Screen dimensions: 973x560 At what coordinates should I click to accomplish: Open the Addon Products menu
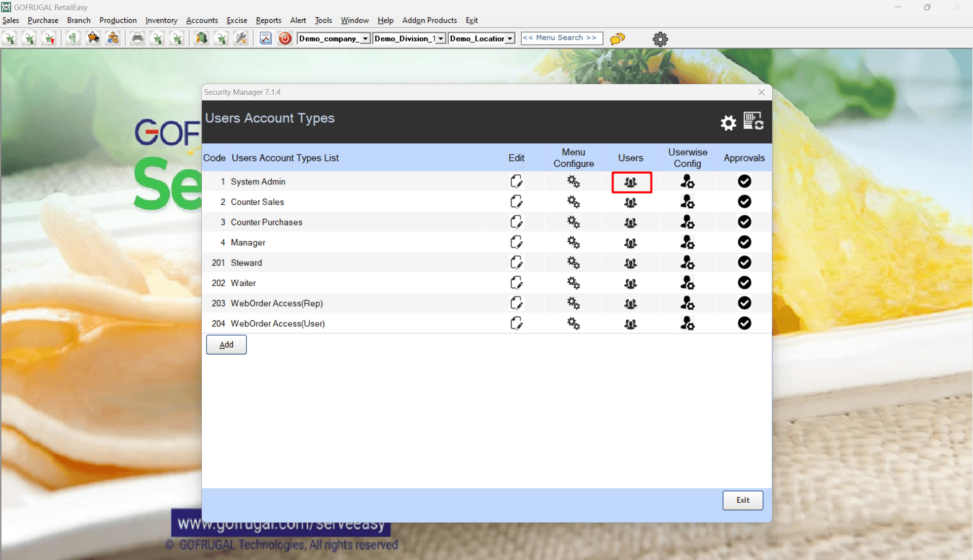point(429,20)
